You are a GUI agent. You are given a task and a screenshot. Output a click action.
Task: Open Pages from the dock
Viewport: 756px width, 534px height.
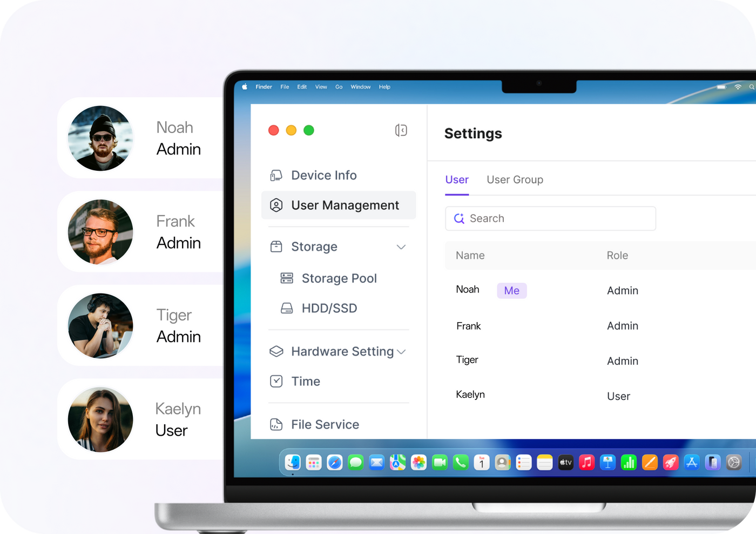[650, 462]
